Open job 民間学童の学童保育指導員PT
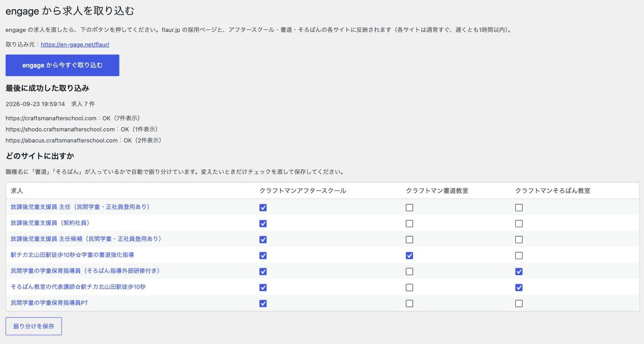The width and height of the screenshot is (644, 344). (x=49, y=303)
